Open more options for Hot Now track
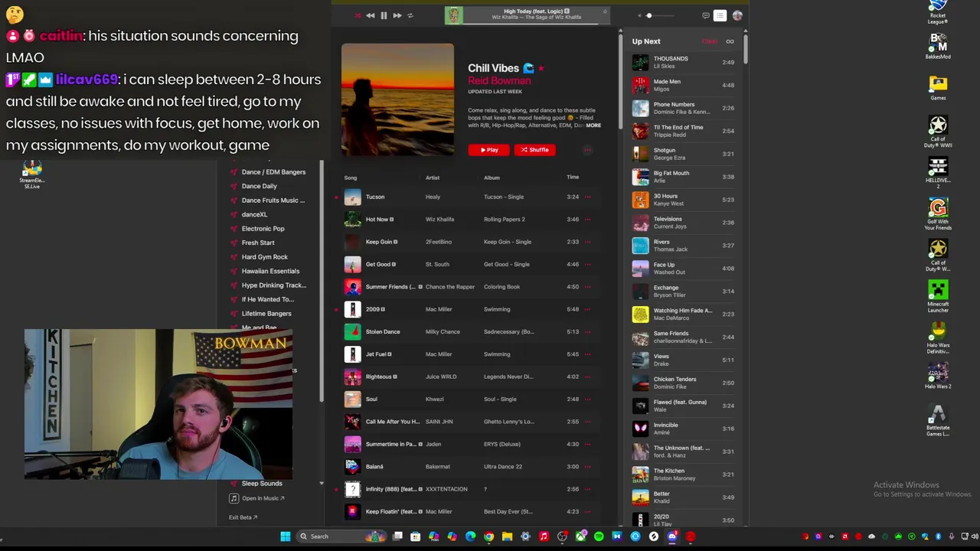The height and width of the screenshot is (551, 980). [588, 220]
